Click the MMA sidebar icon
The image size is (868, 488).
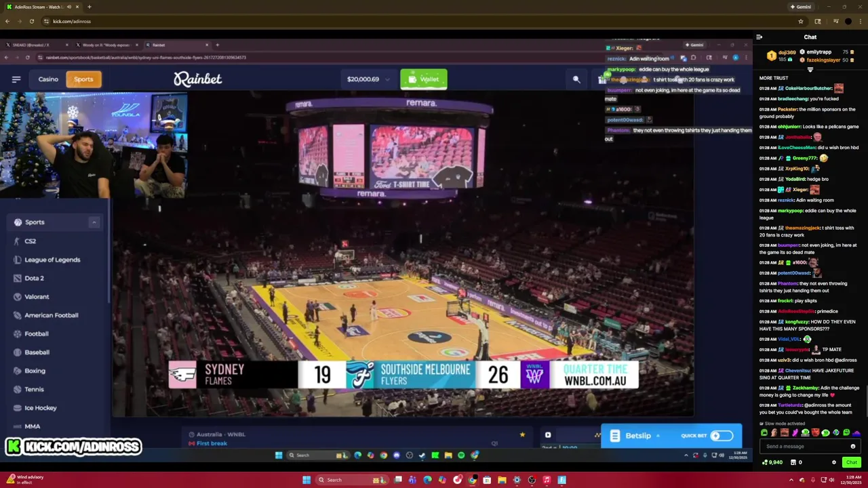18,426
